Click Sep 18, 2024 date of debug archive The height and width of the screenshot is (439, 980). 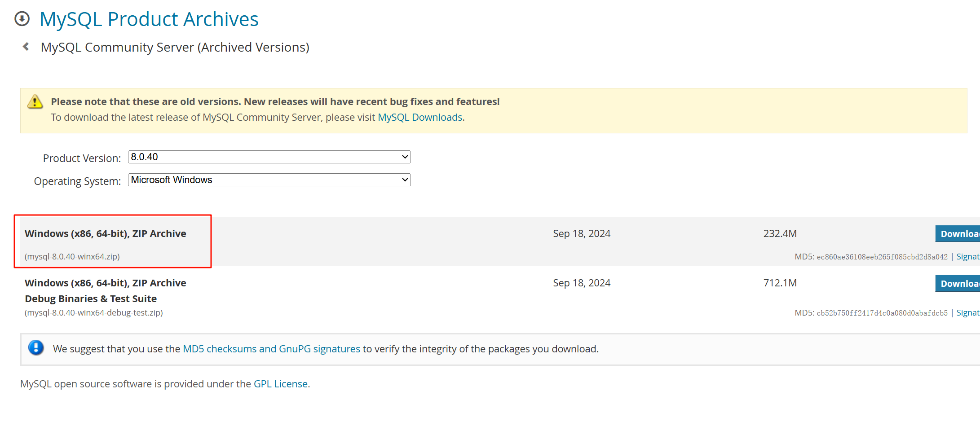pos(582,283)
